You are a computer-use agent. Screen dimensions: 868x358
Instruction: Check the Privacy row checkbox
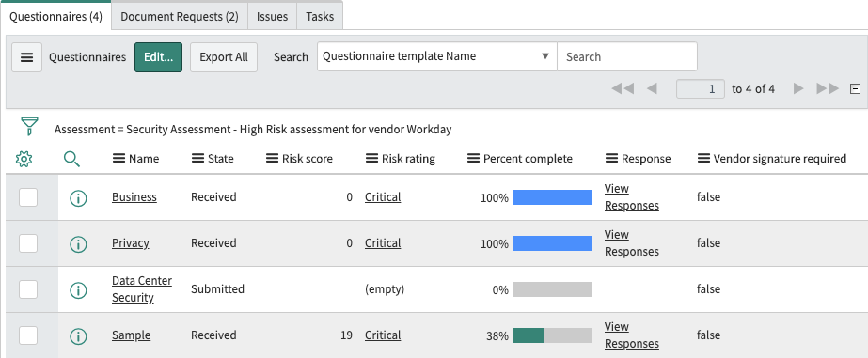tap(28, 243)
